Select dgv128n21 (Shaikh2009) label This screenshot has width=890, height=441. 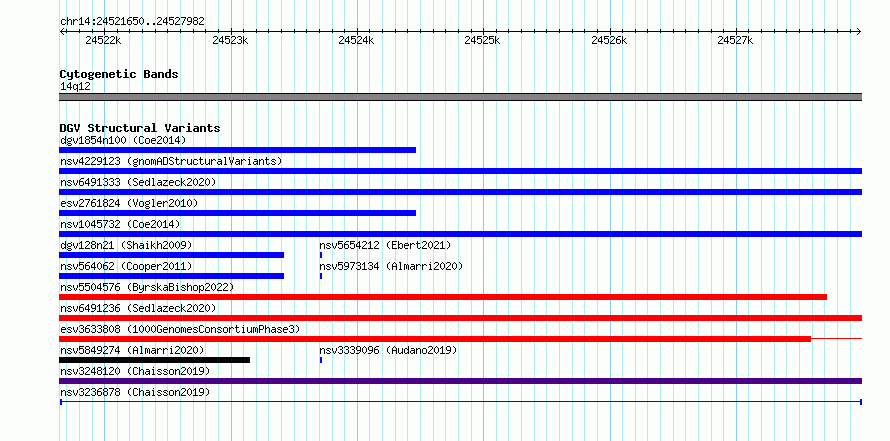click(x=126, y=245)
